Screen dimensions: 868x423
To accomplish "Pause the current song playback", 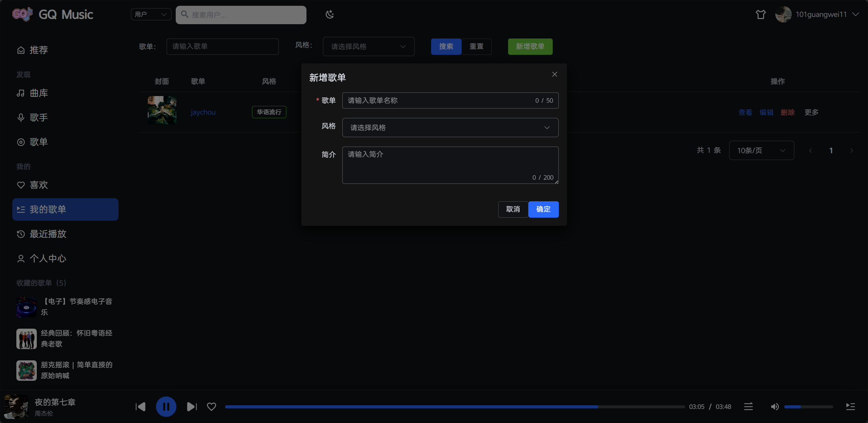I will 166,406.
